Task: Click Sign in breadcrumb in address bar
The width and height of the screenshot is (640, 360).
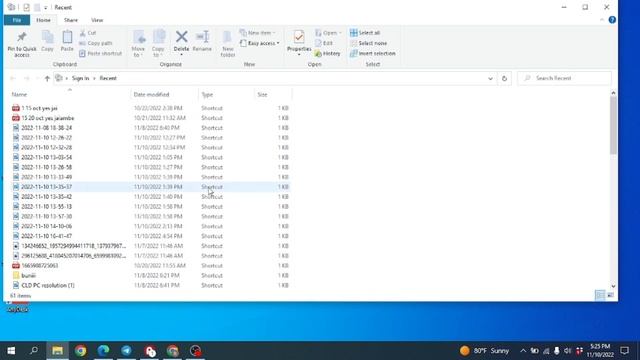Action: coord(80,78)
